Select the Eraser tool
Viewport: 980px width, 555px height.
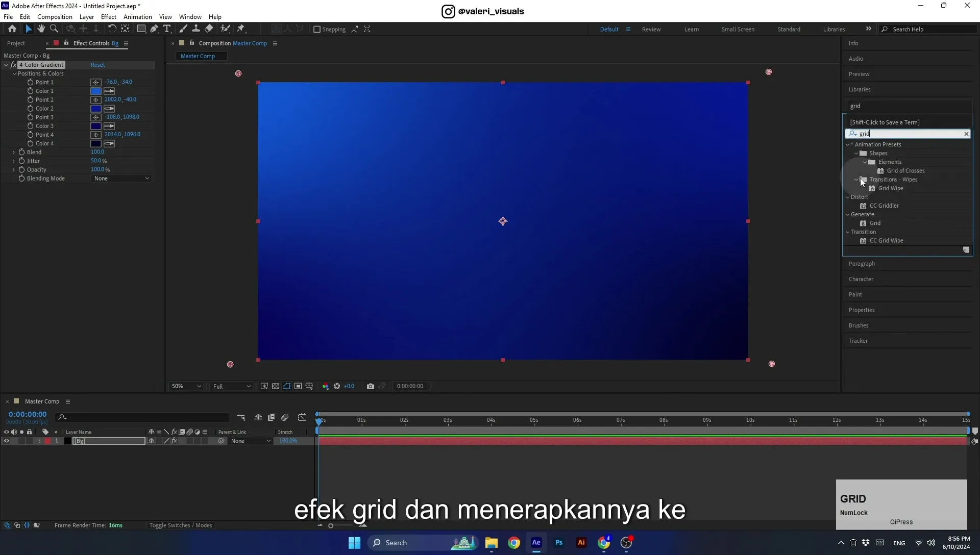tap(209, 29)
